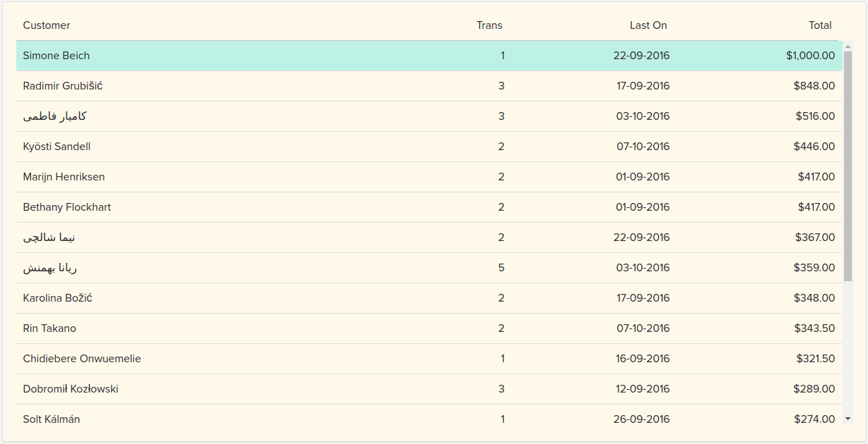Sort by the Total column header
The height and width of the screenshot is (444, 868).
coord(820,25)
